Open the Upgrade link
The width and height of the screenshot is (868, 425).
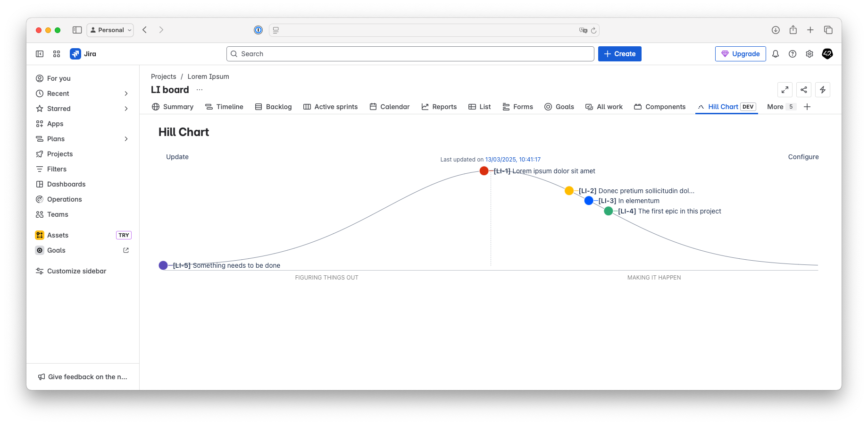click(740, 54)
